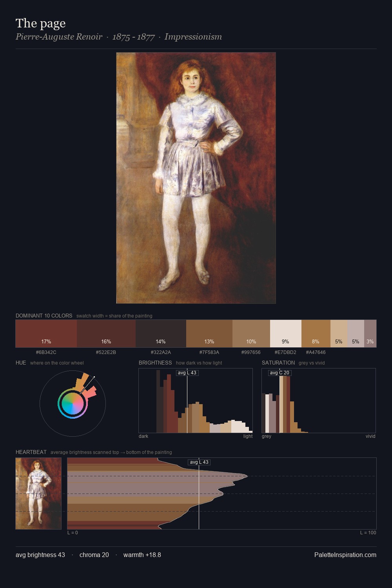Click the 17% swatch #6B342C
Viewport: 392px width, 588px height.
pyautogui.click(x=46, y=334)
